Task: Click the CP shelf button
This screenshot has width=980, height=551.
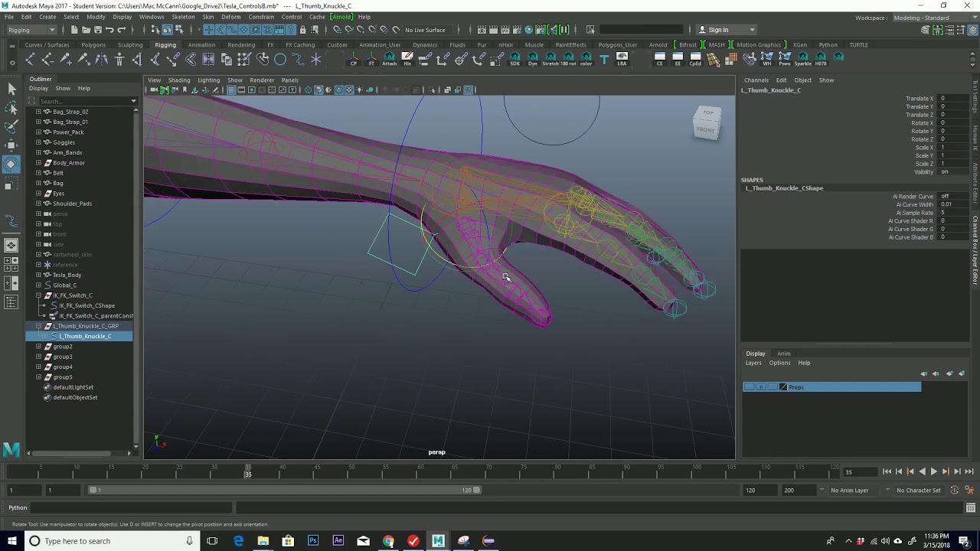Action: coord(353,59)
